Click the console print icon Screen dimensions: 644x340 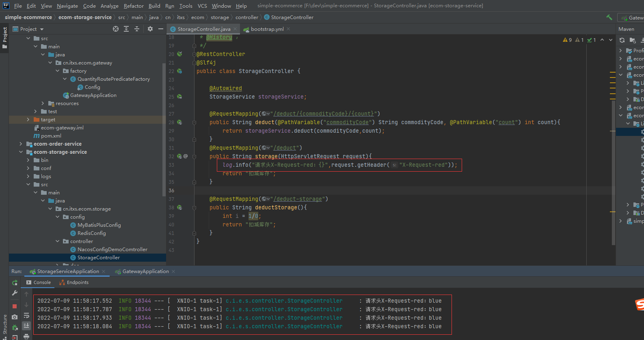pyautogui.click(x=26, y=336)
